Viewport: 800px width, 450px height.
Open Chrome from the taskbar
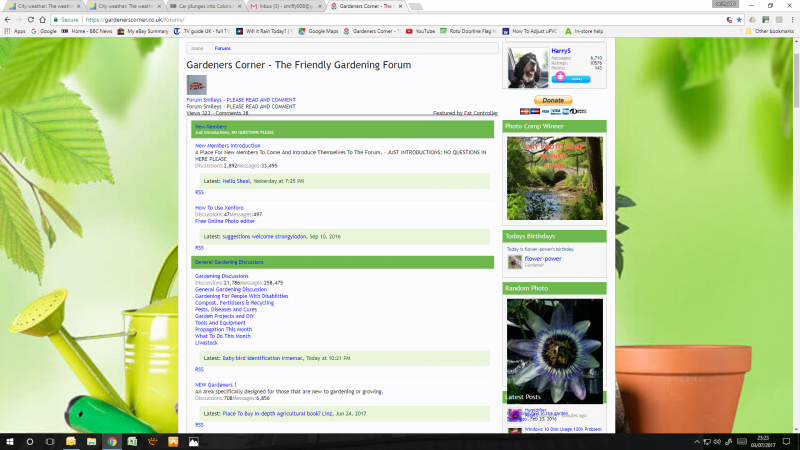[x=112, y=441]
